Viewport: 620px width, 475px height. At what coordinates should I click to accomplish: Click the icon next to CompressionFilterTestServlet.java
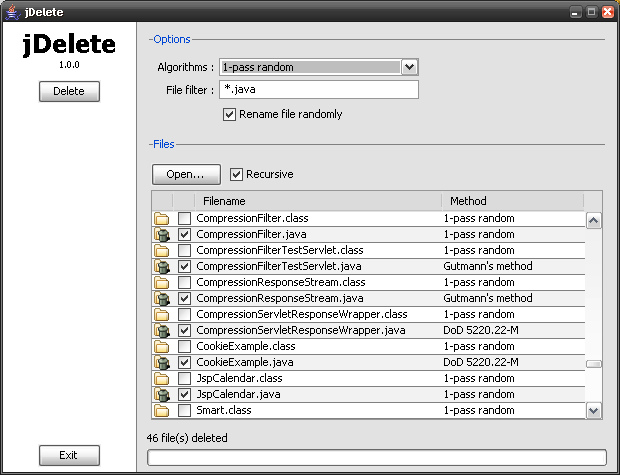[x=162, y=266]
